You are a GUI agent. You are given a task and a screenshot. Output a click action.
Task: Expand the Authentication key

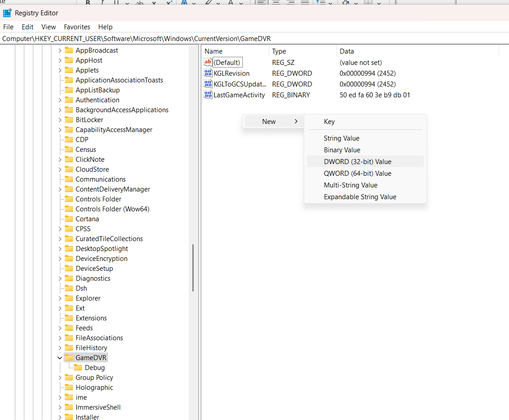60,100
